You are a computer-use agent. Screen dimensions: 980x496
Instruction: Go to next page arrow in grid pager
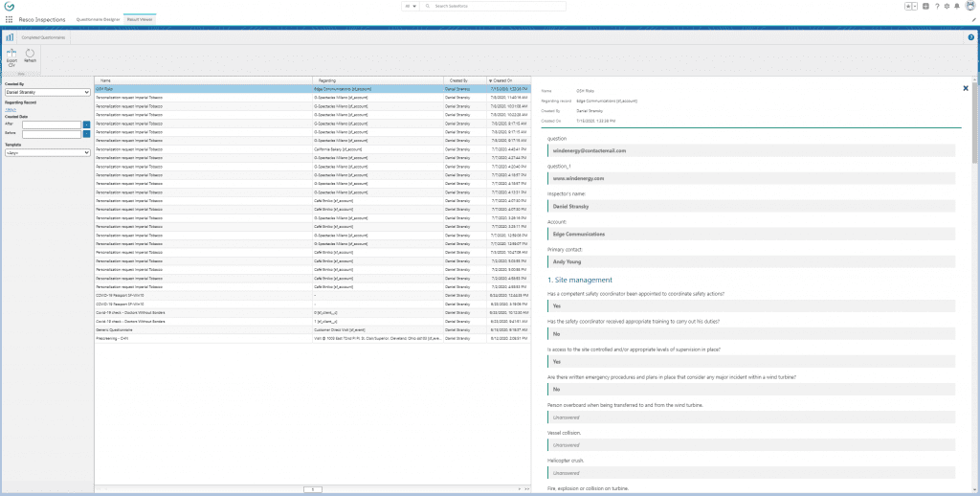click(x=520, y=489)
